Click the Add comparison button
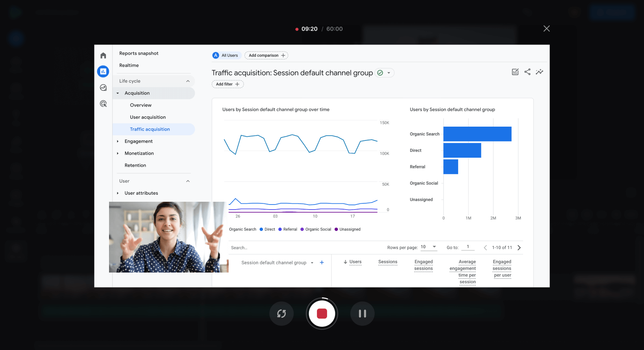Image resolution: width=644 pixels, height=350 pixels. (x=266, y=55)
